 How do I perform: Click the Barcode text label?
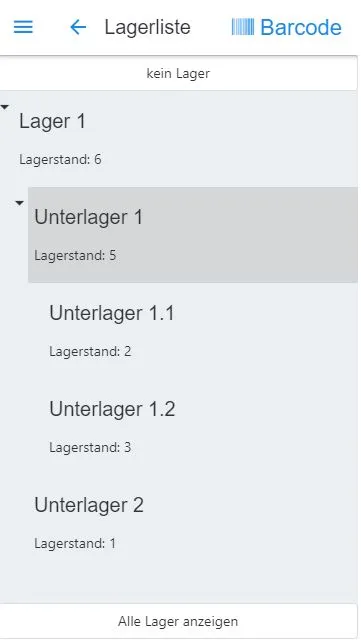click(x=301, y=27)
